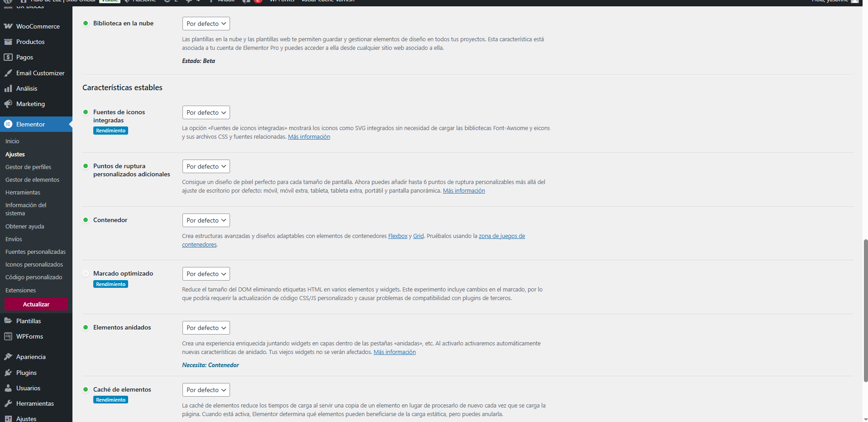Click Más información link under Elementos anidados
The height and width of the screenshot is (422, 868).
pyautogui.click(x=394, y=352)
